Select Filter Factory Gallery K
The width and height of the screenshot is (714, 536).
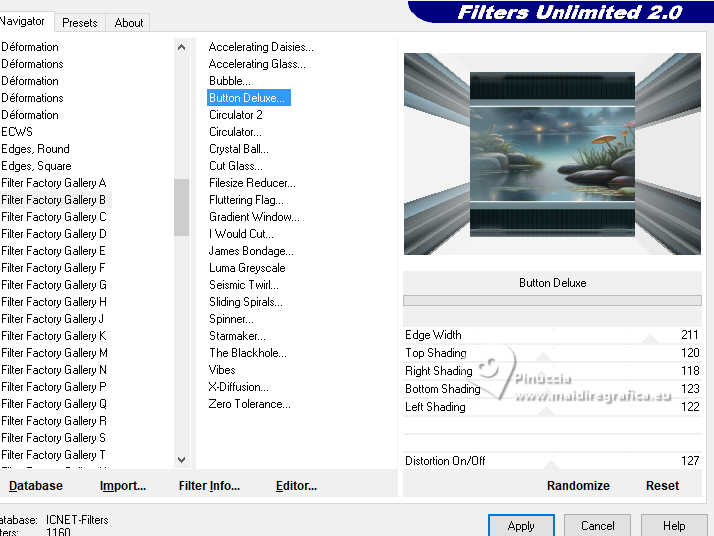54,336
